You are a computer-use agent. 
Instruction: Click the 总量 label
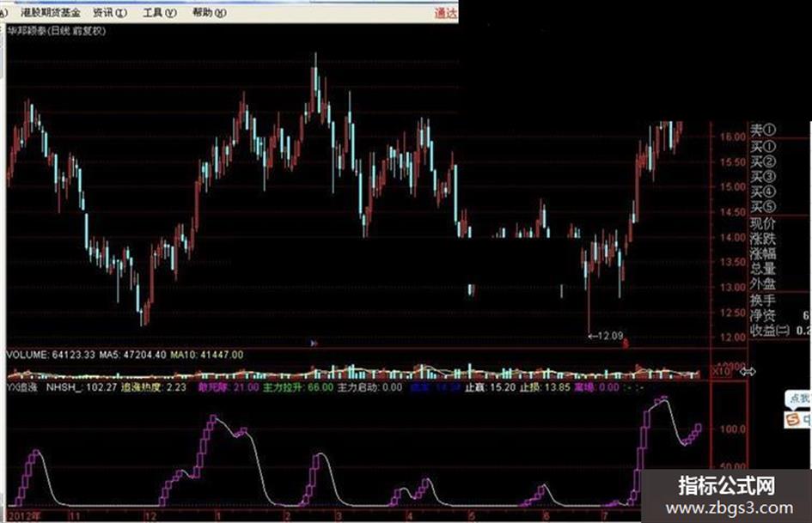[x=763, y=269]
